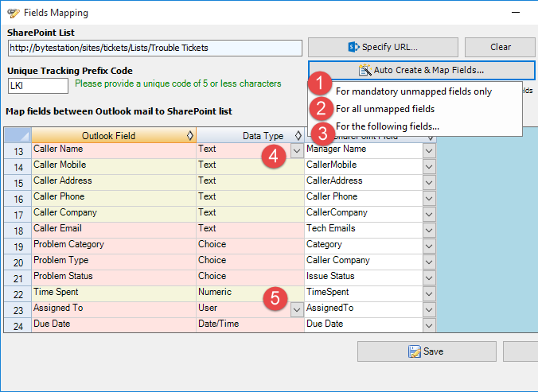This screenshot has height=392, width=538.
Task: Select row 19 Problem Category cell
Action: click(x=114, y=245)
